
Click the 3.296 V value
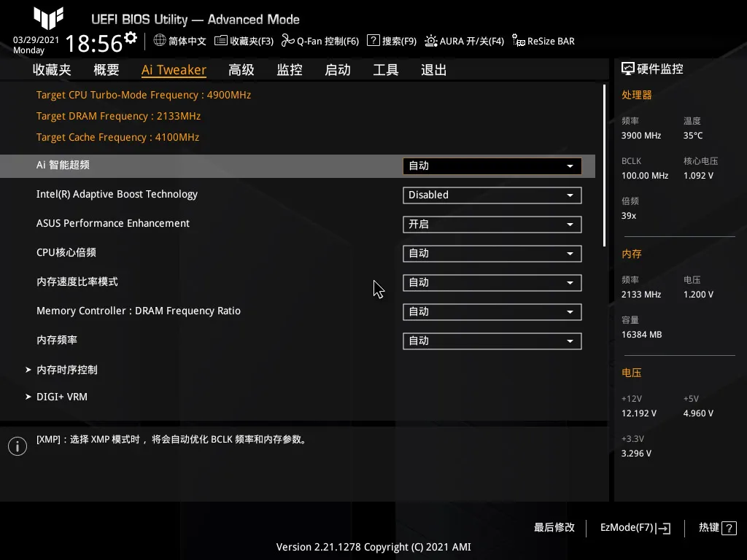pos(636,454)
